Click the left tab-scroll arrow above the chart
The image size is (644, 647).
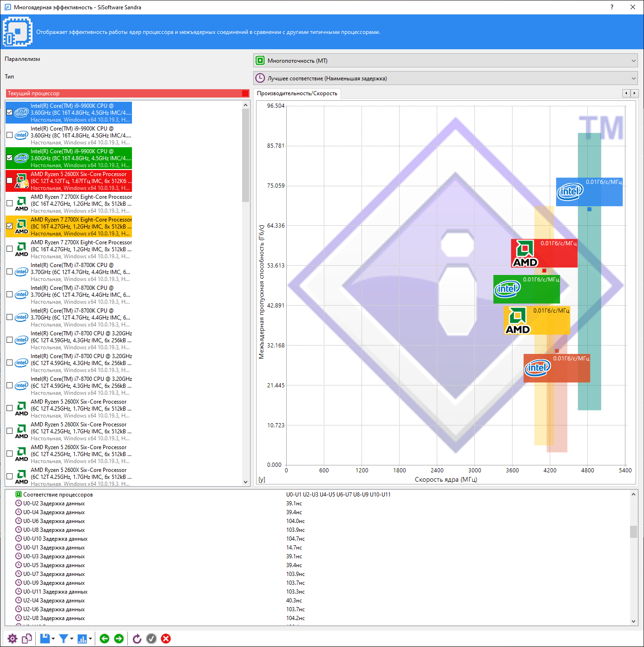(x=626, y=93)
